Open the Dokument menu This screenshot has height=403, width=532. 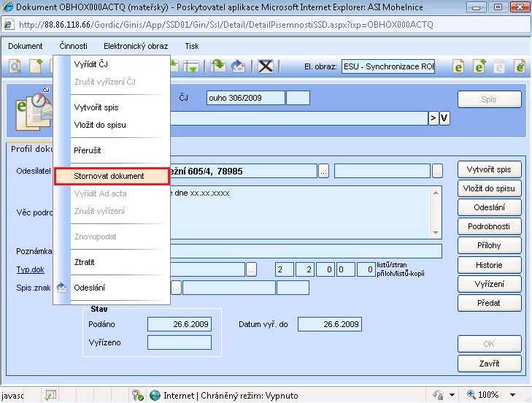(26, 46)
